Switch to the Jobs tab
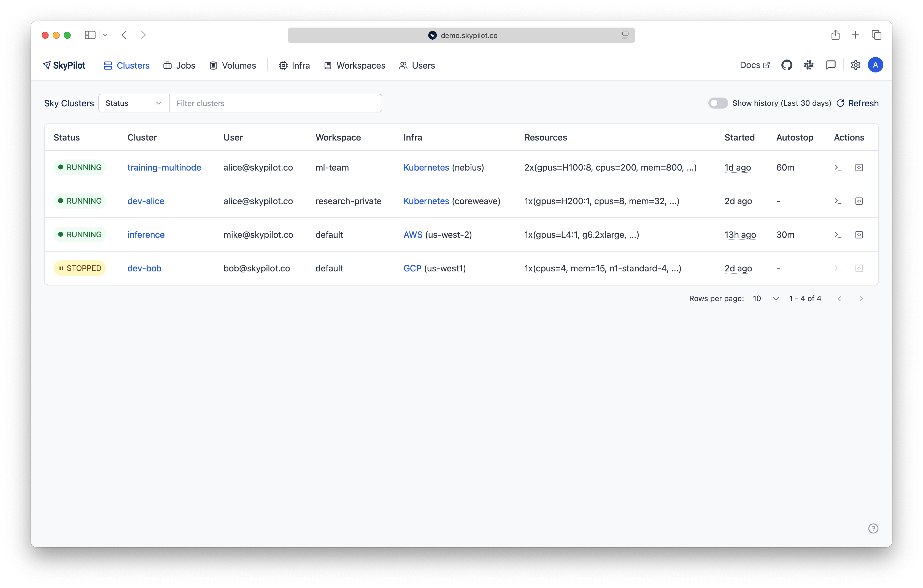Screen dimensions: 923x588 (x=179, y=66)
